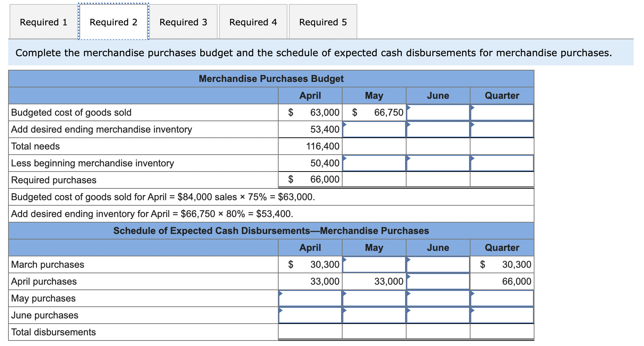Click 'Add desired ending merchandise inventory' label
644x346 pixels.
[101, 129]
